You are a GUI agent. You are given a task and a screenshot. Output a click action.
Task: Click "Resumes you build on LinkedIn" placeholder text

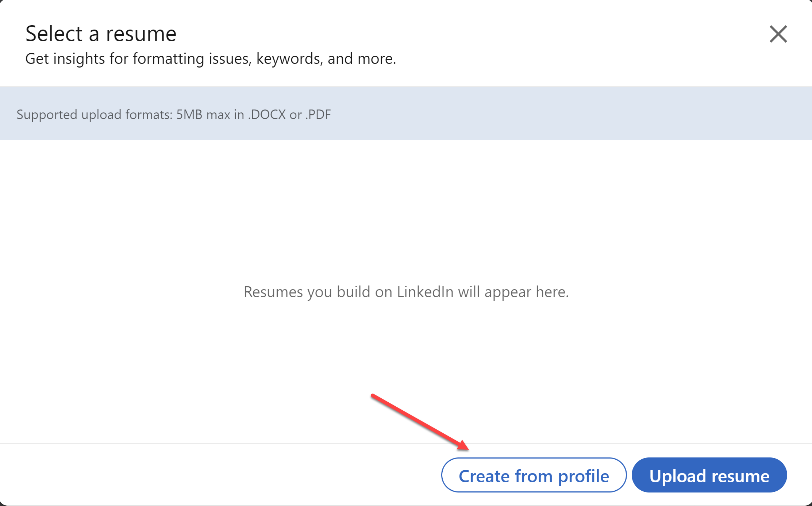coord(406,292)
